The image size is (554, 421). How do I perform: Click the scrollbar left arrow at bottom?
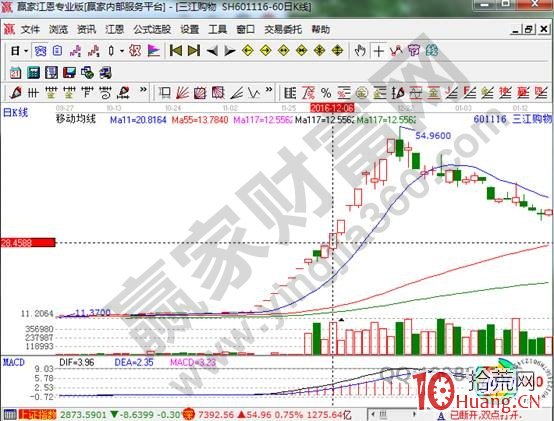[373, 414]
